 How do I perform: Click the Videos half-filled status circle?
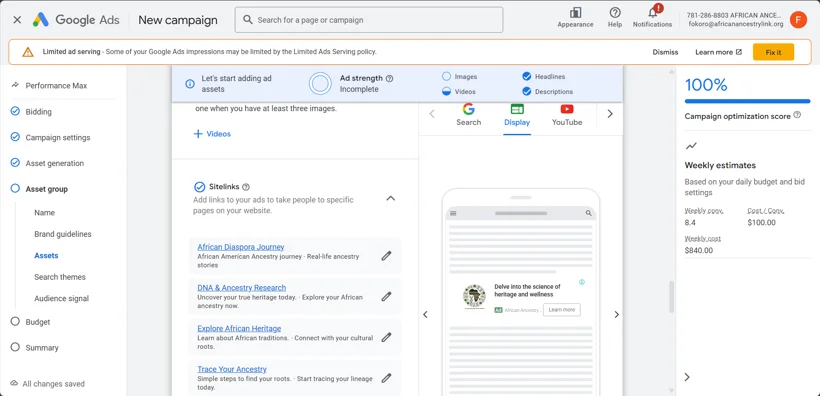click(446, 92)
